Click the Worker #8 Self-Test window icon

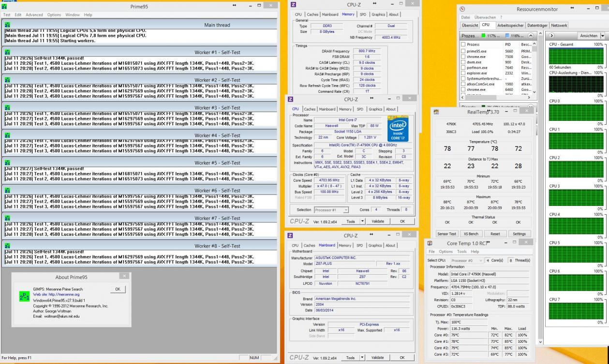coord(7,246)
